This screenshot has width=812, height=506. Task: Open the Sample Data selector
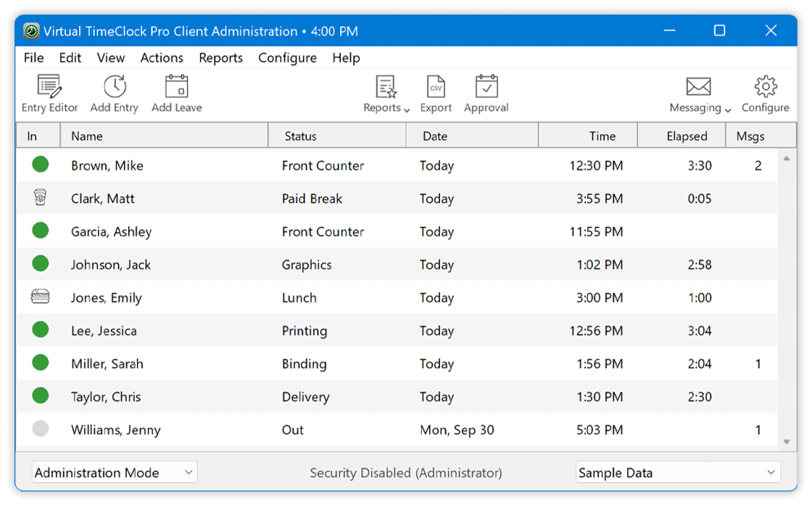[x=676, y=472]
